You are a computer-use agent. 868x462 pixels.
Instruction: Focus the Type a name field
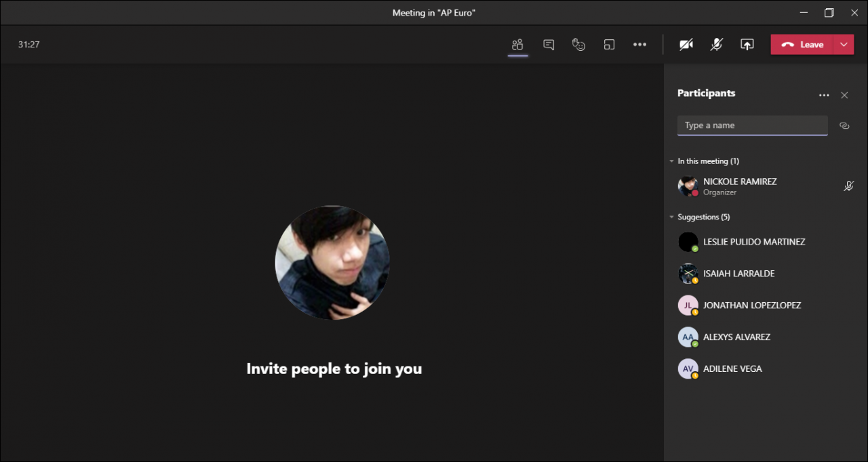pos(752,125)
